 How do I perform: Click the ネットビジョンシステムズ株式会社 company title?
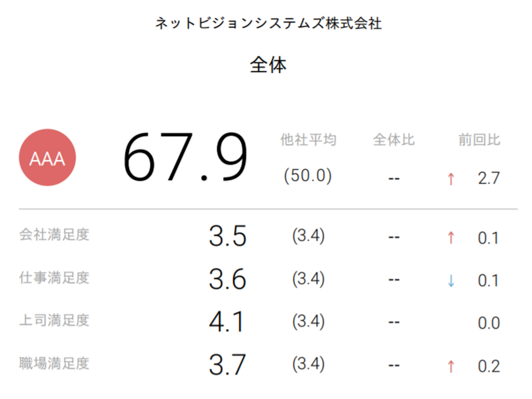[x=268, y=23]
